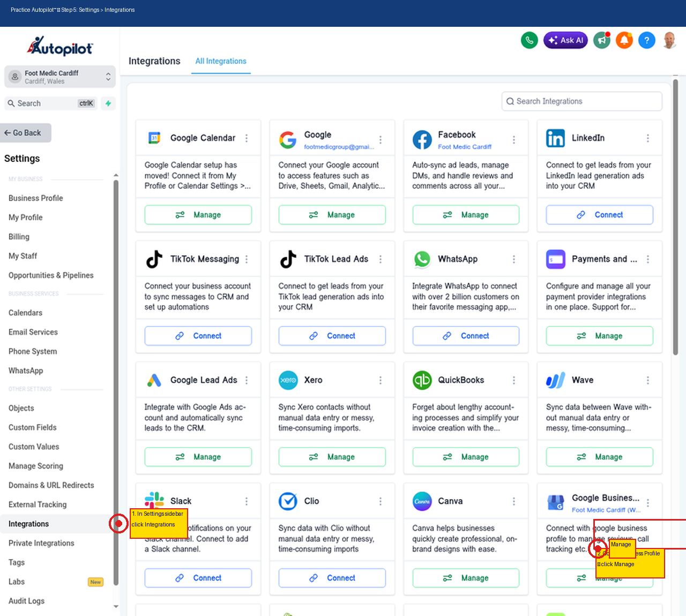Open the user profile avatar

coord(669,40)
